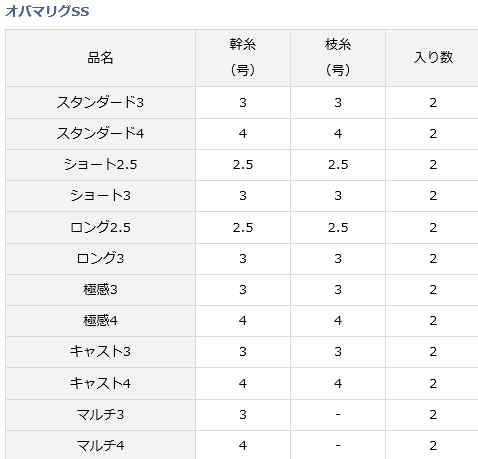Click the スタンダード4 row name
The image size is (478, 459).
point(100,134)
